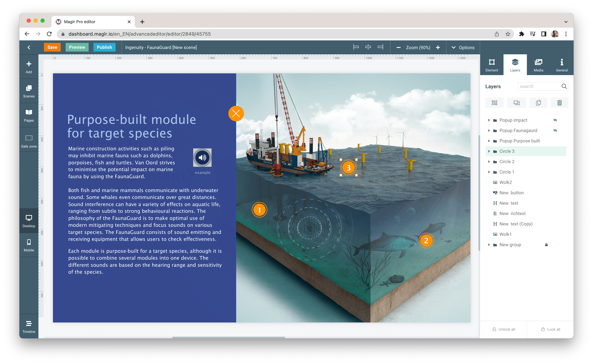This screenshot has height=364, width=593.
Task: Click the horizontal canvas scrollbar
Action: click(x=228, y=337)
